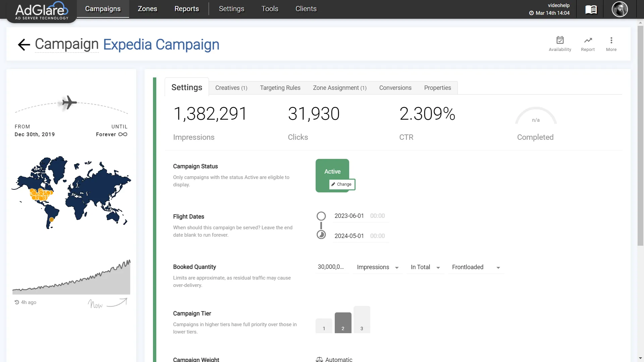
Task: Click the 2024-05-01 end date field
Action: [x=349, y=236]
